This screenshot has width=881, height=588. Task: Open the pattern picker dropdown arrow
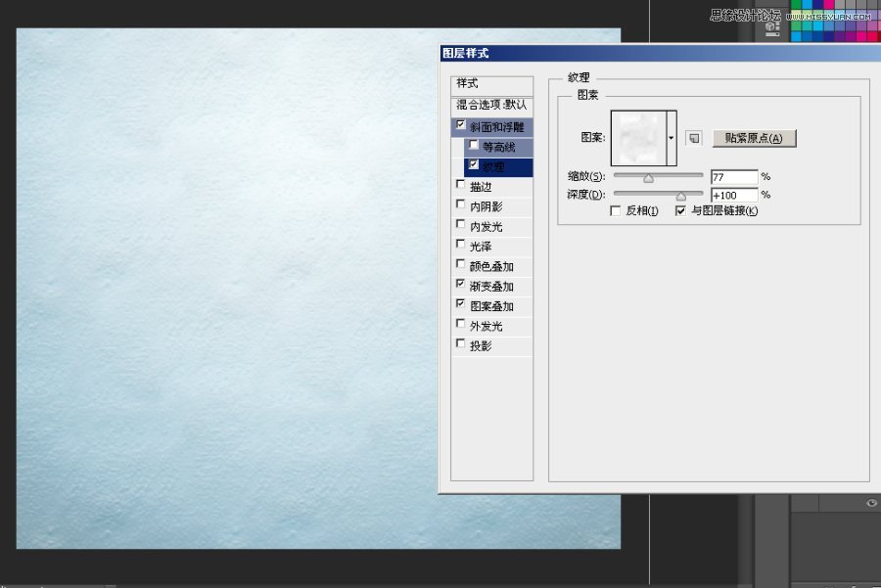(672, 138)
